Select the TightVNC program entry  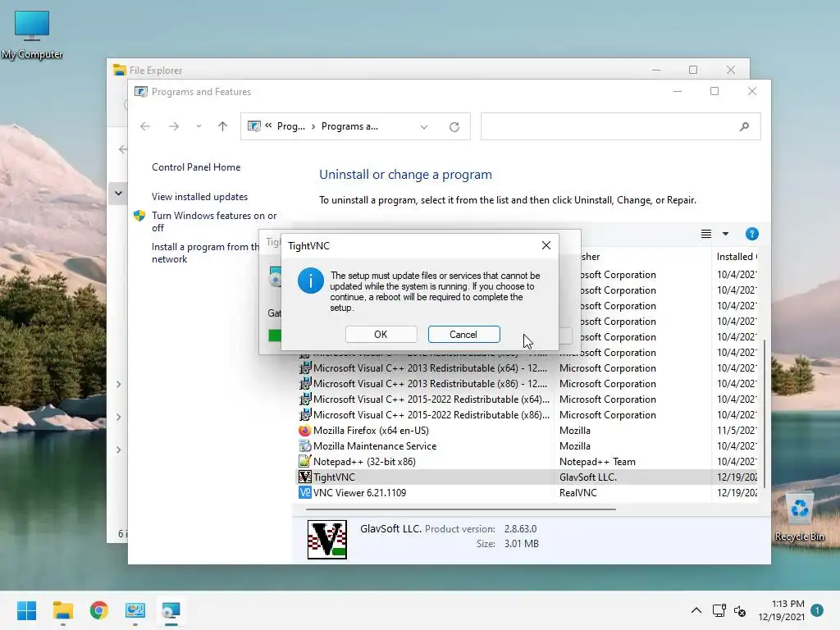click(x=527, y=477)
